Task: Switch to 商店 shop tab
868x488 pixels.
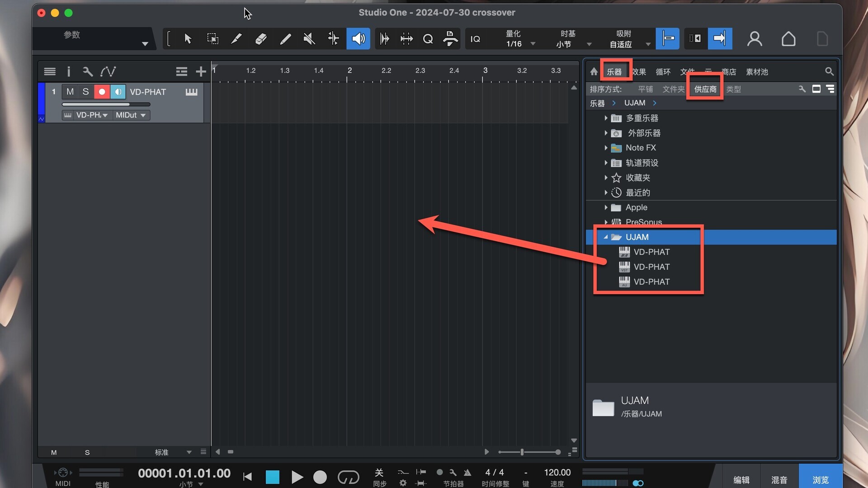Action: pos(728,71)
